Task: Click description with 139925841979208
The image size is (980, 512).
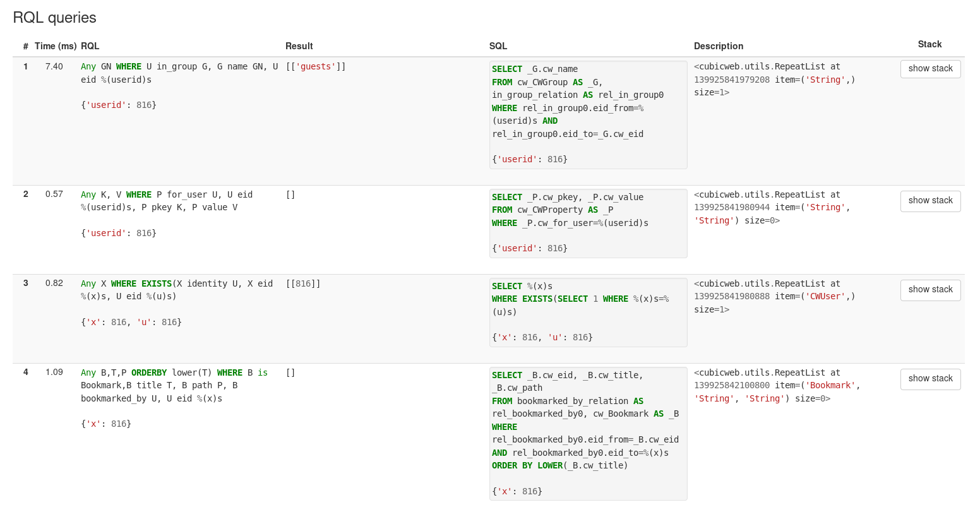Action: click(x=775, y=80)
